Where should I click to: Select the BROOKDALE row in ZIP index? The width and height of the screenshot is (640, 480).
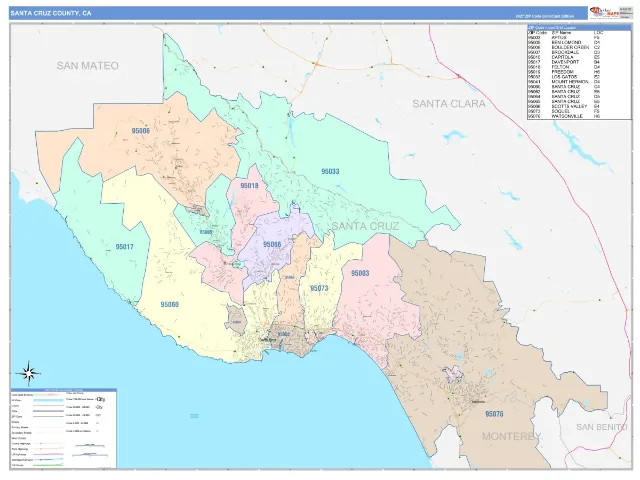coord(579,52)
